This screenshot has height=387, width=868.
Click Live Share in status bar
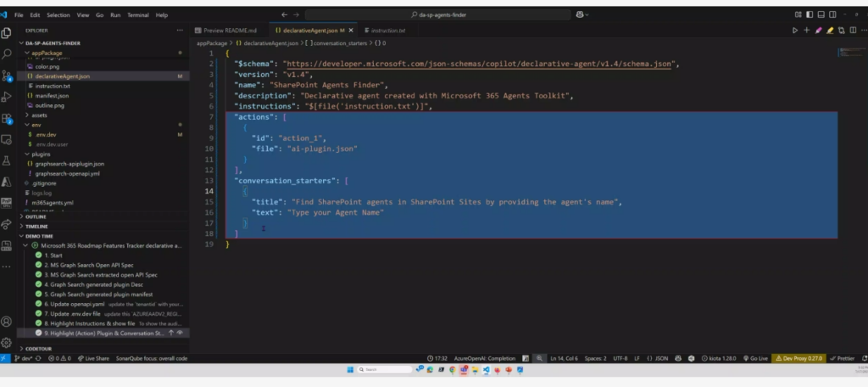pos(93,359)
